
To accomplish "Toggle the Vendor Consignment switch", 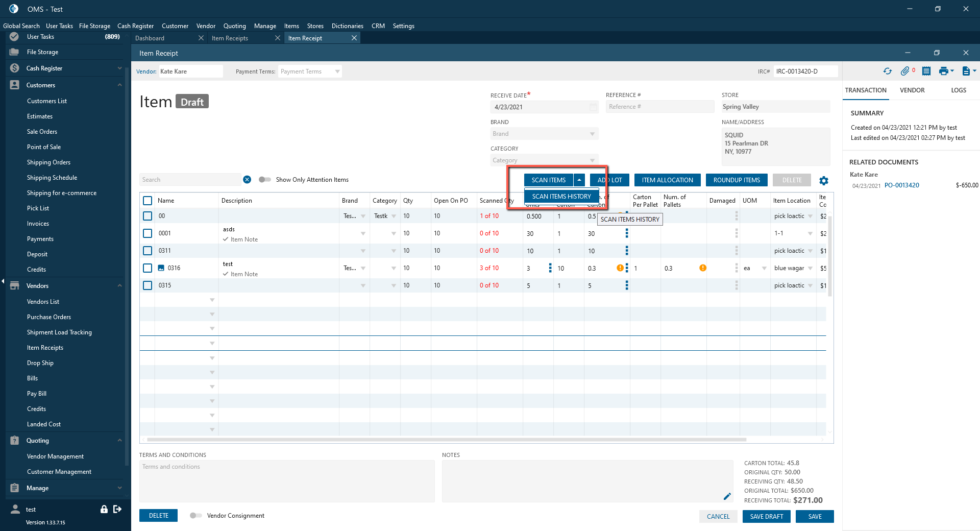I will click(x=195, y=516).
